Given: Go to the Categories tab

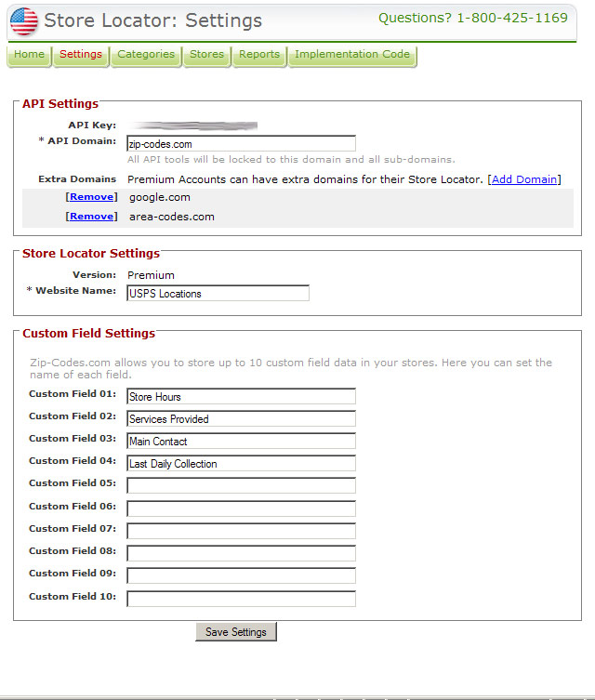Looking at the screenshot, I should (x=146, y=56).
